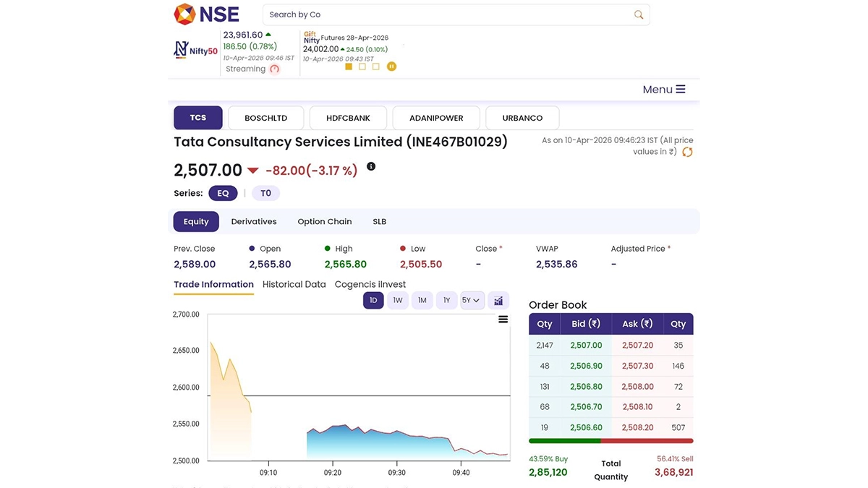Open the Historical Data tab
The width and height of the screenshot is (868, 488).
[x=294, y=285]
